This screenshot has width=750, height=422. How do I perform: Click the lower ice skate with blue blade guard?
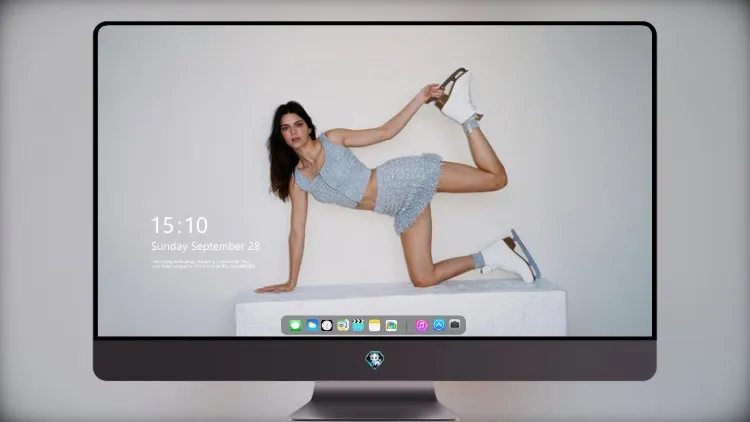(510, 256)
